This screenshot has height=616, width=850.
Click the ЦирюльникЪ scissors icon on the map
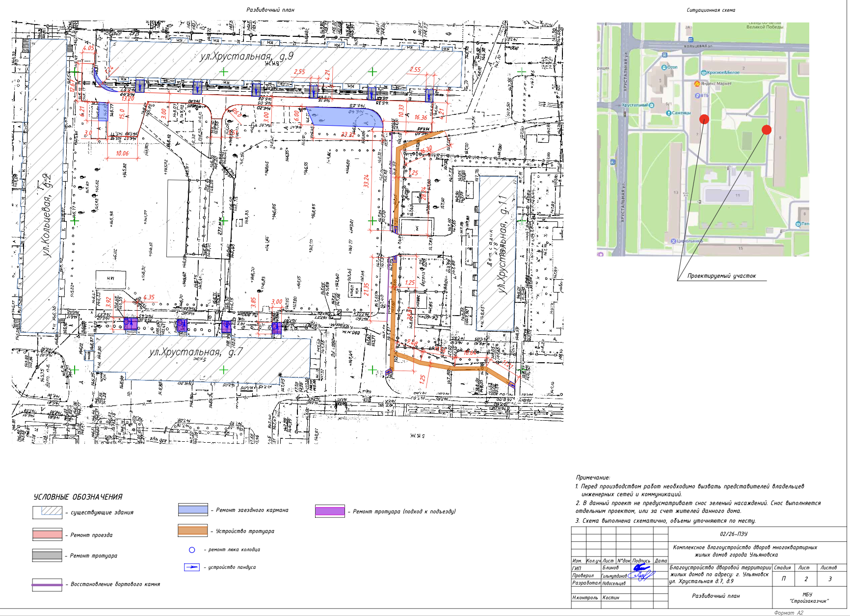click(673, 241)
